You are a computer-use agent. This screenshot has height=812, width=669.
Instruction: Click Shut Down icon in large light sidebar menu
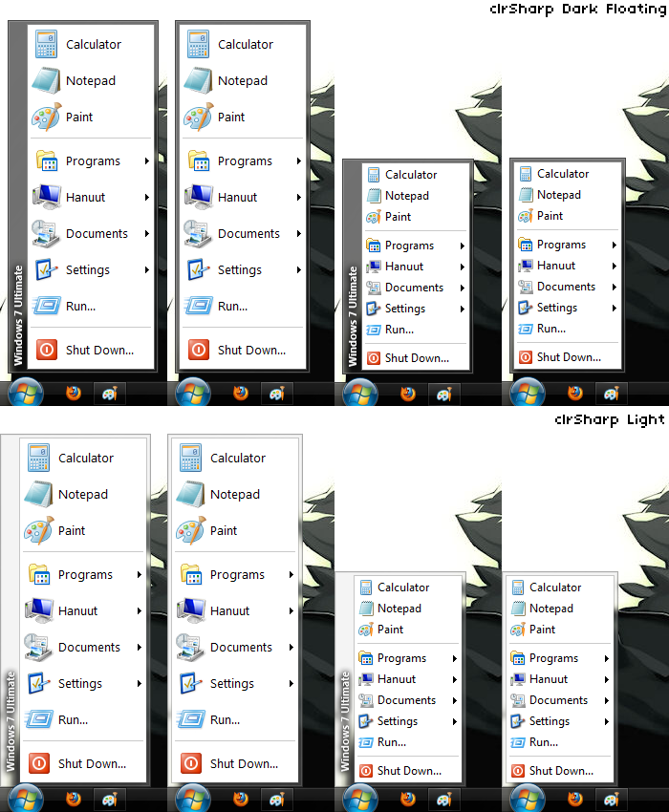(x=39, y=763)
